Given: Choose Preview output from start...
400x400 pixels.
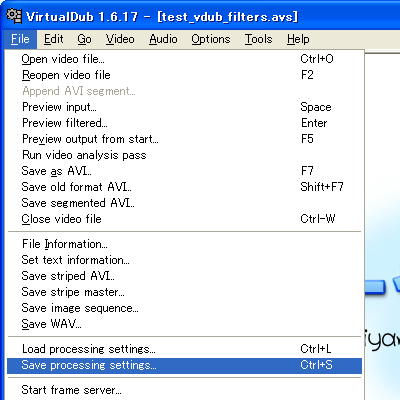Looking at the screenshot, I should coord(184,139).
